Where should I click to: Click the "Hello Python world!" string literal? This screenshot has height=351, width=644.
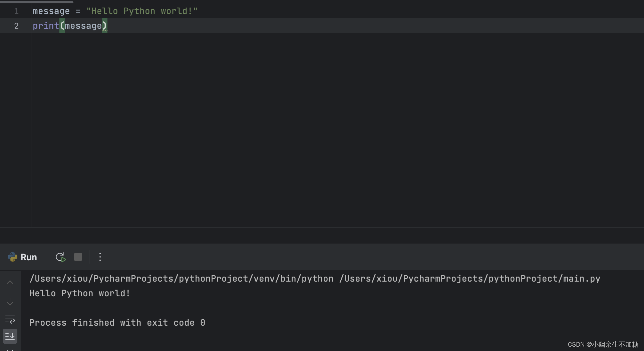[142, 11]
